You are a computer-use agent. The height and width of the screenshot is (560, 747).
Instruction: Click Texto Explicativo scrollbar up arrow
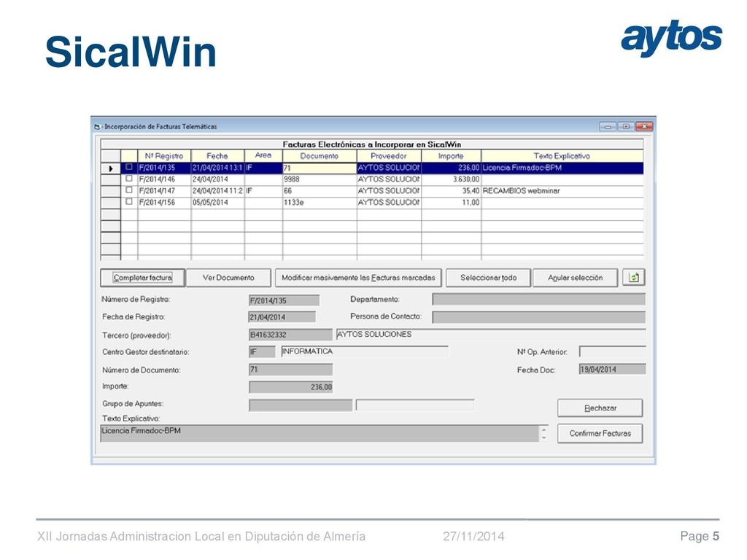(544, 429)
